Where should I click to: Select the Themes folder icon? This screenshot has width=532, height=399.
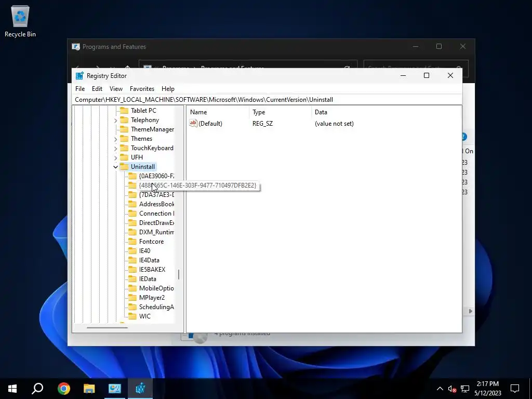click(x=125, y=138)
